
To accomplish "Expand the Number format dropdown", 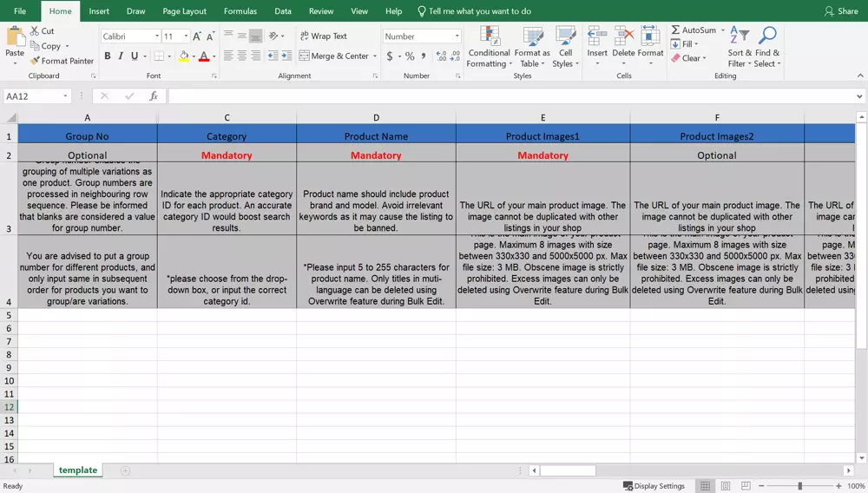I will pyautogui.click(x=457, y=36).
